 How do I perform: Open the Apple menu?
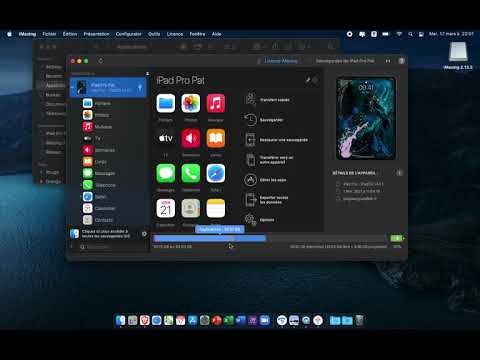9,34
